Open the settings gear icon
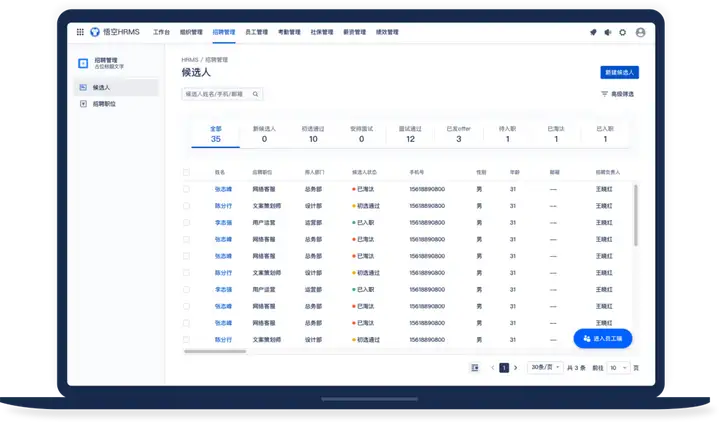 623,32
